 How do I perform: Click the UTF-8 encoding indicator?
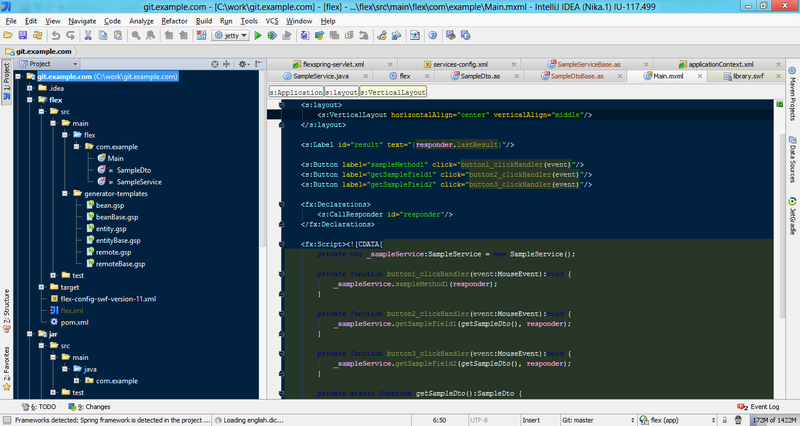point(479,420)
